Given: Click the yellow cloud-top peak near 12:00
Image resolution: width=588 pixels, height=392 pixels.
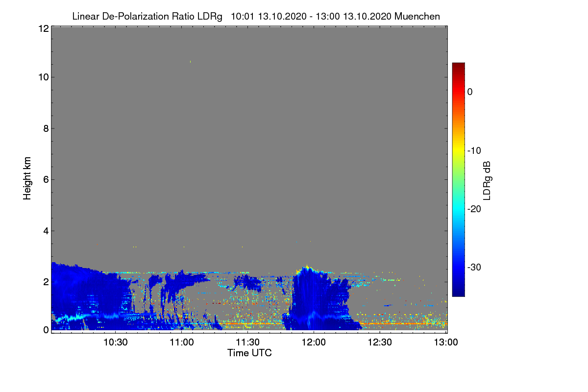Looking at the screenshot, I should (307, 268).
